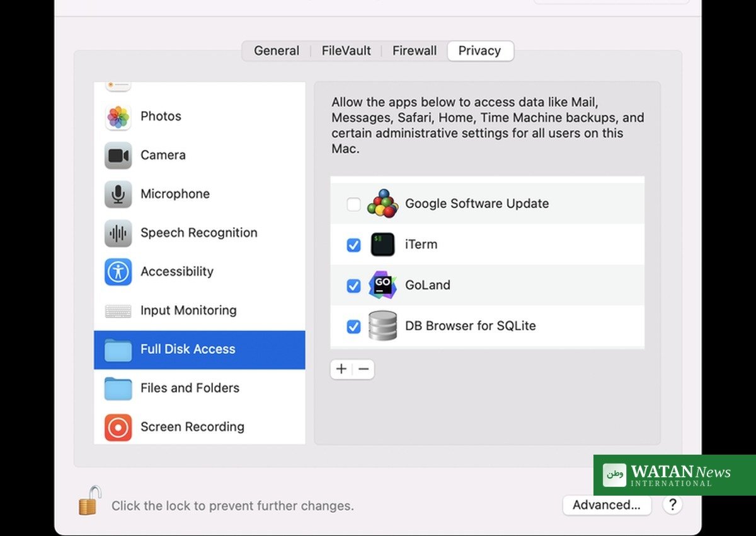Add an app with the plus button
This screenshot has width=756, height=536.
pyautogui.click(x=341, y=369)
